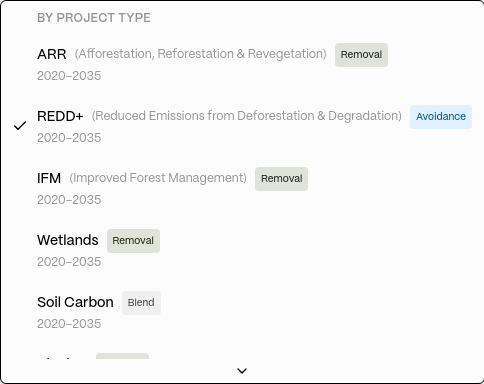The image size is (484, 384).
Task: Click the Avoidance badge next to REDD+
Action: pyautogui.click(x=441, y=117)
